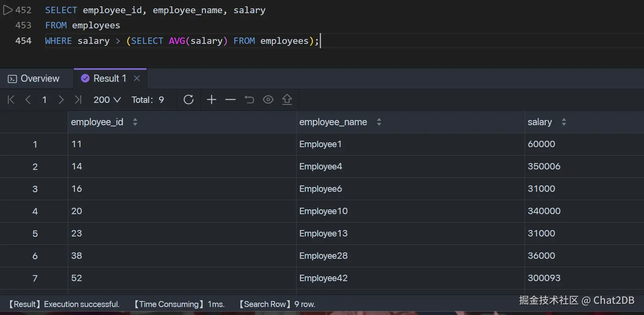This screenshot has height=315, width=644.
Task: Select employee_id cell 14
Action: (182, 166)
